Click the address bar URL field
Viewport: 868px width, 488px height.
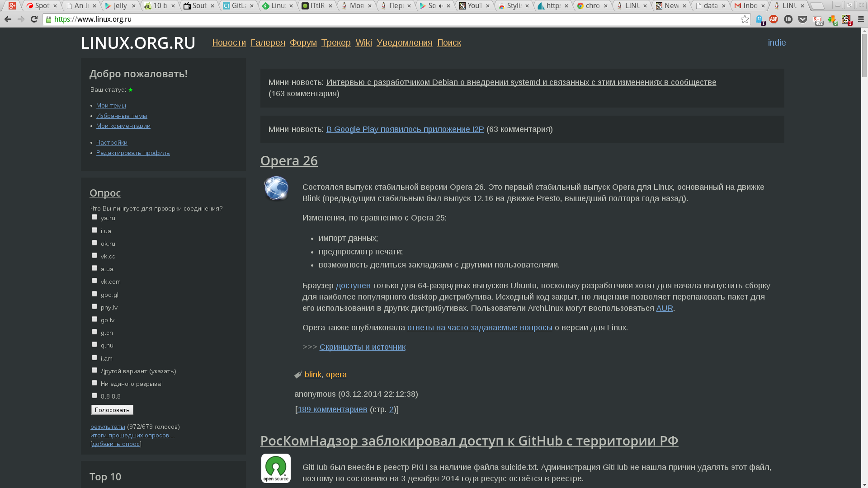396,19
